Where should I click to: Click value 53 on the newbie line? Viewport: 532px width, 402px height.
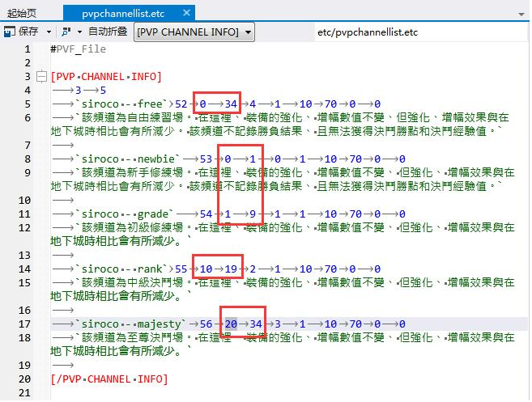point(206,159)
